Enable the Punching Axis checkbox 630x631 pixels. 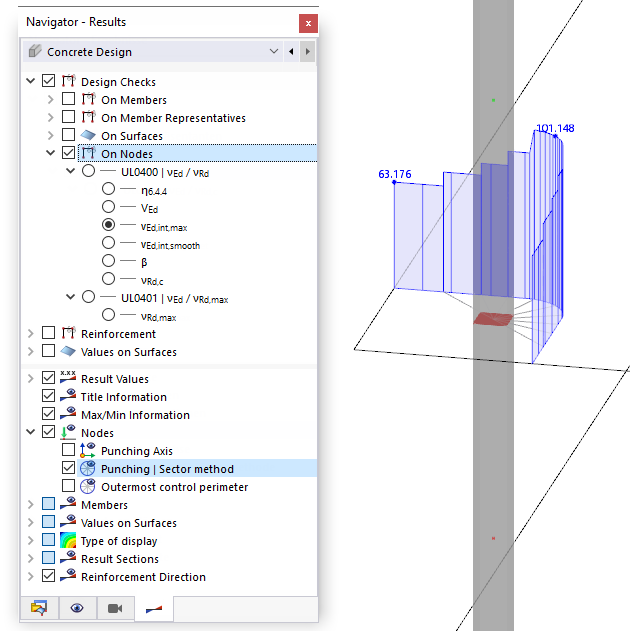tap(68, 450)
